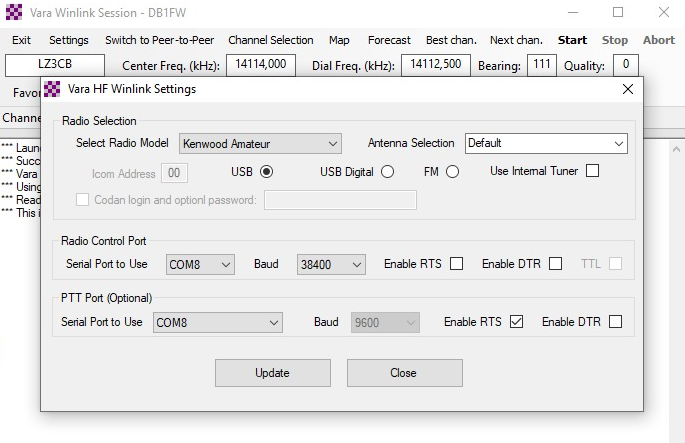Select the USB Digital radio button
Image resolution: width=685 pixels, height=443 pixels.
tap(387, 171)
